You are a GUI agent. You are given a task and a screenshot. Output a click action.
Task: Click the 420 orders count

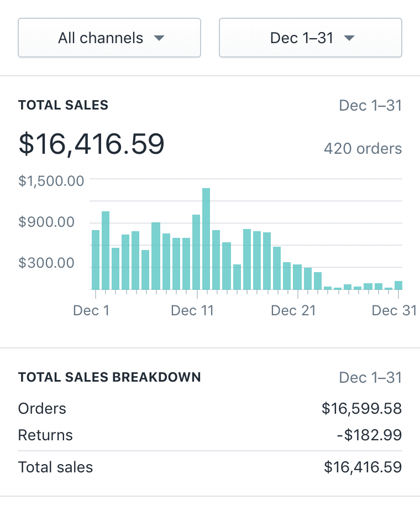[363, 149]
